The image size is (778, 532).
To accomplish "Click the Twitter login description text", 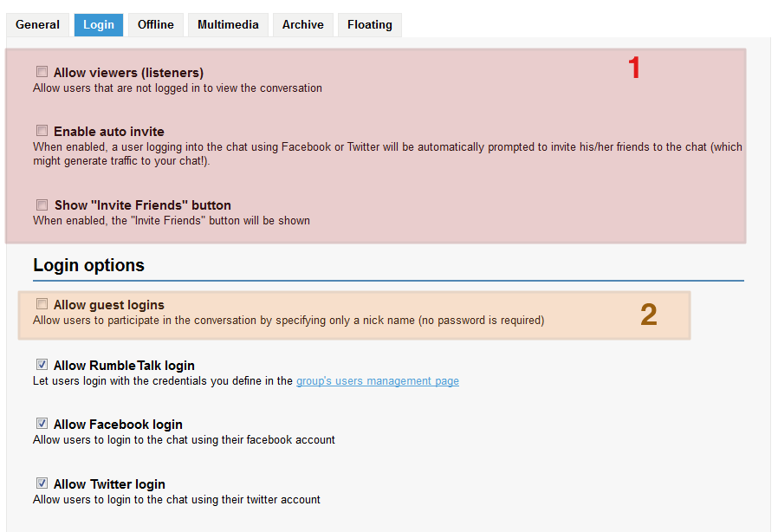I will [177, 499].
